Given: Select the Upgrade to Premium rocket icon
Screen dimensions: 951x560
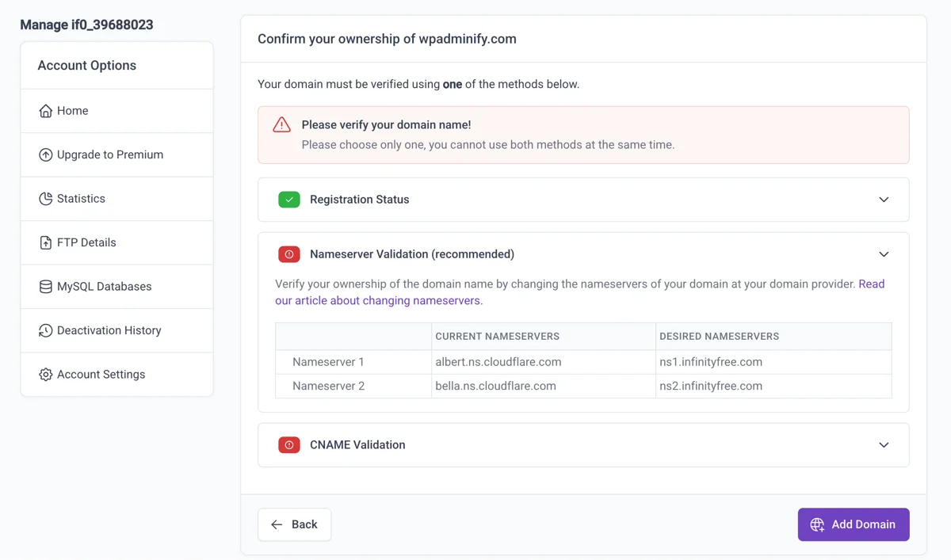Looking at the screenshot, I should click(x=45, y=154).
